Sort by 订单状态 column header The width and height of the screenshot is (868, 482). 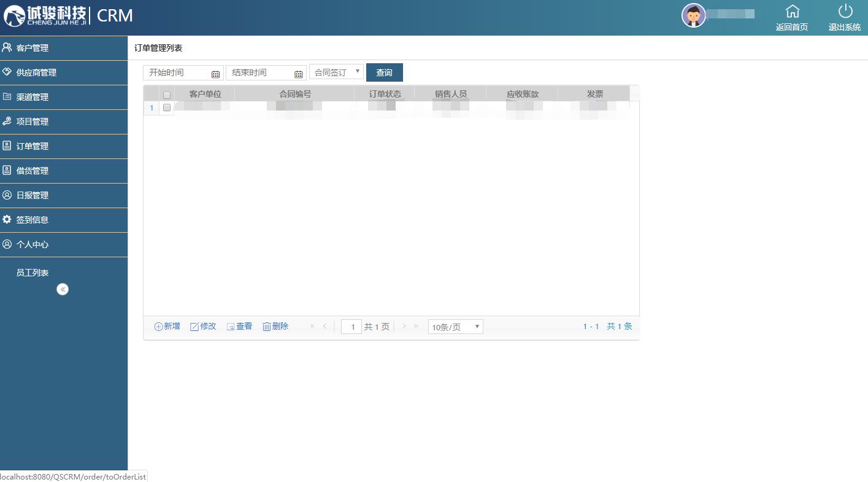click(x=385, y=94)
